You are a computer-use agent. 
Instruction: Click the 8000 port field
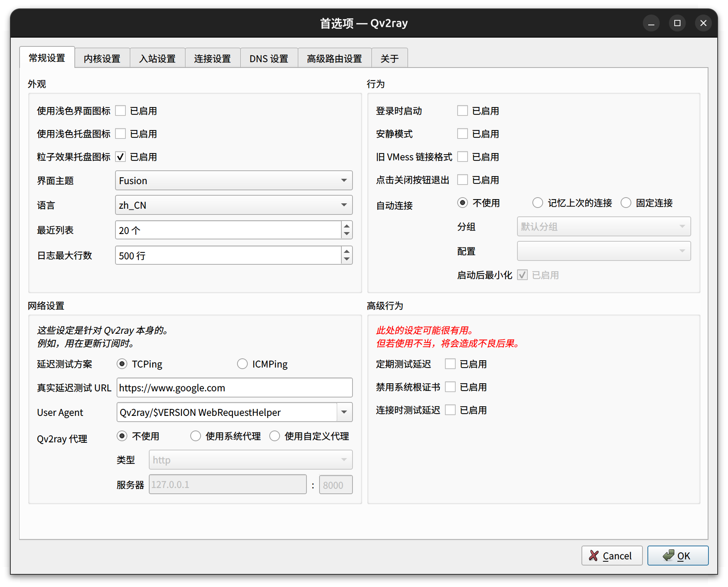point(336,485)
